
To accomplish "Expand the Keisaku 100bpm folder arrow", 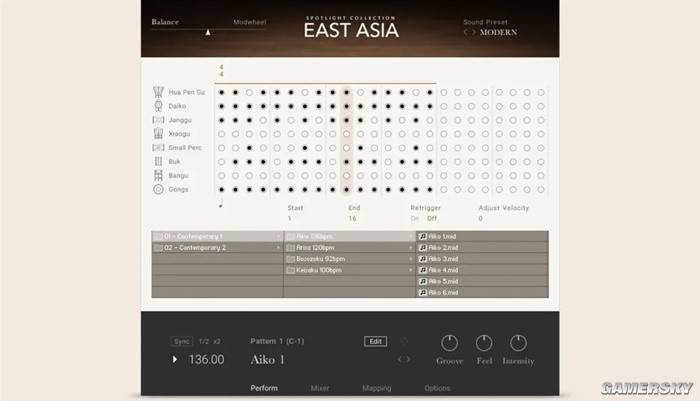I will [x=411, y=270].
